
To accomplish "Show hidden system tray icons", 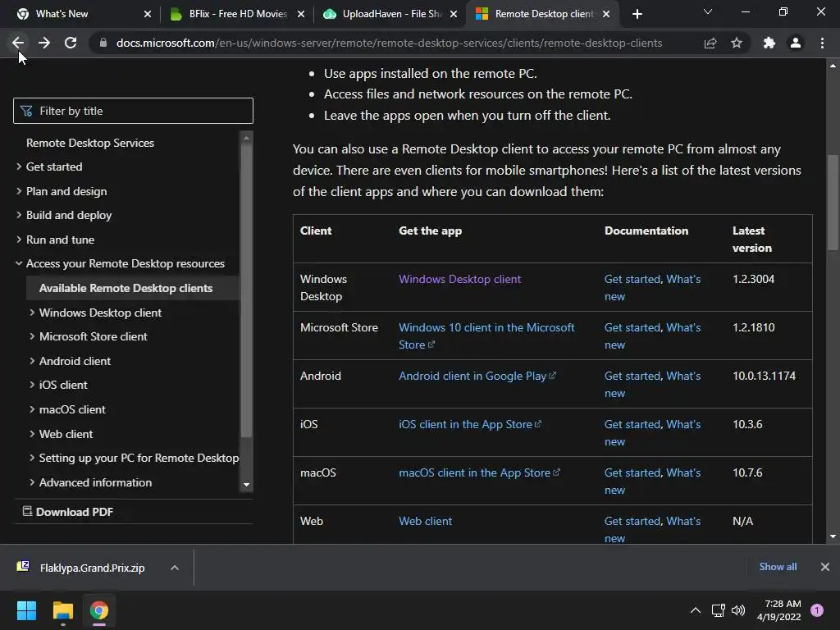I will (696, 610).
